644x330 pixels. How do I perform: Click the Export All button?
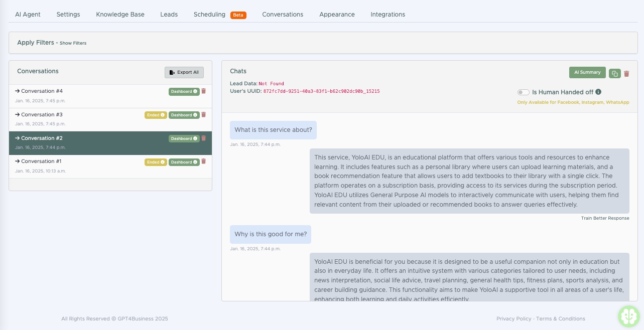(x=184, y=72)
